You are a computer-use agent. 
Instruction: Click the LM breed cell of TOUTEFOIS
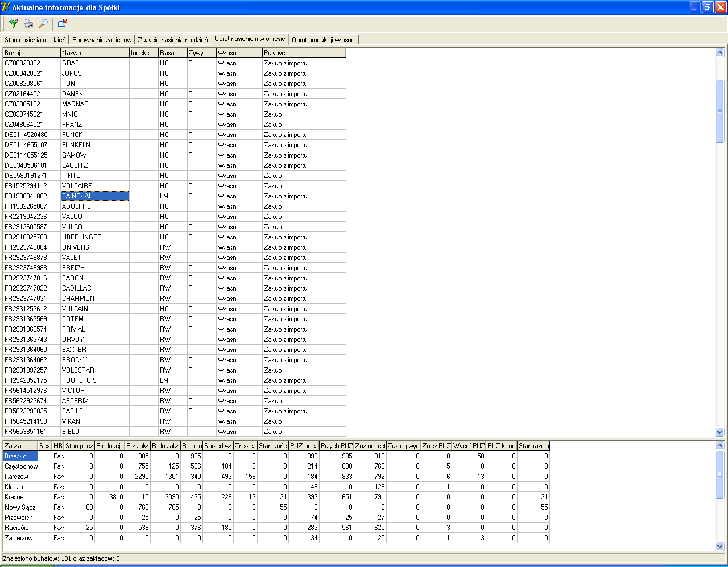coord(173,380)
